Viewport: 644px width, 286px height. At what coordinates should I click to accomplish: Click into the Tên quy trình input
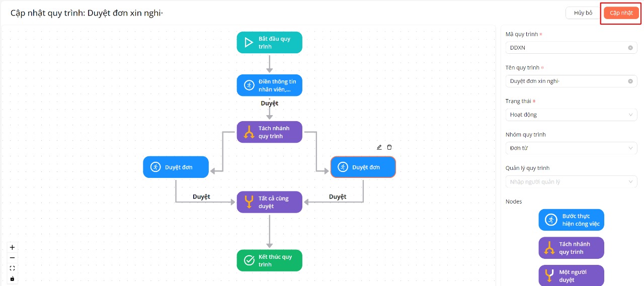tap(566, 81)
